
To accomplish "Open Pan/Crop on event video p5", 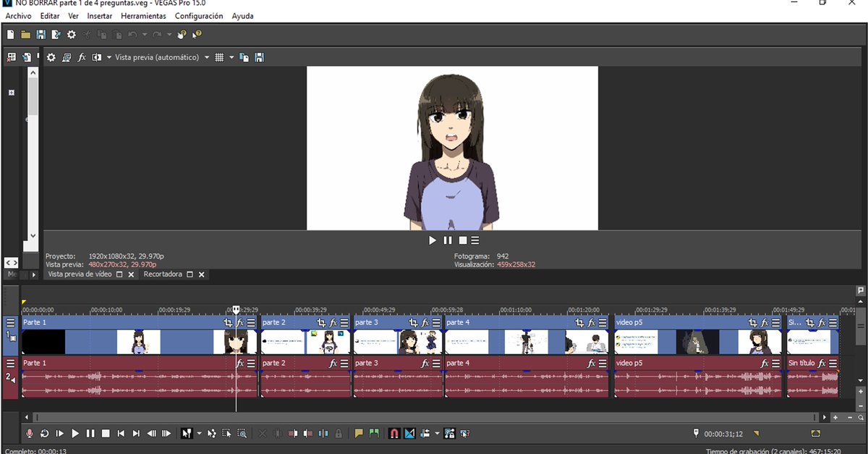I will 753,323.
